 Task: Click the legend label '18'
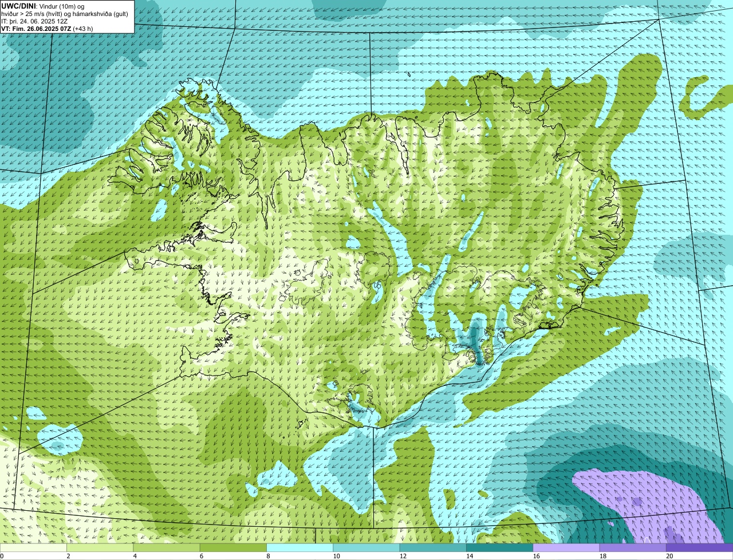pyautogui.click(x=603, y=556)
